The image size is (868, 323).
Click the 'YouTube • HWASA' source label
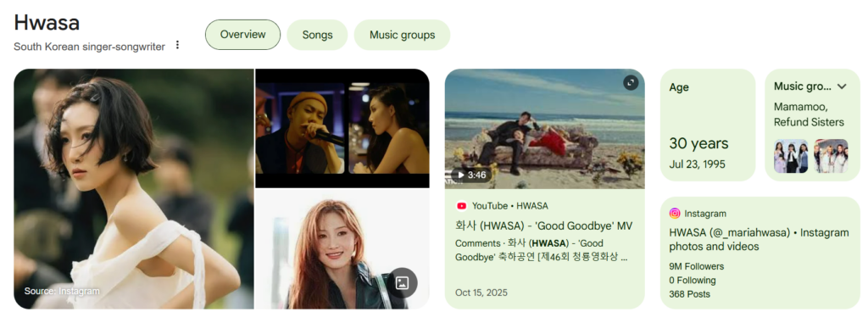(509, 206)
